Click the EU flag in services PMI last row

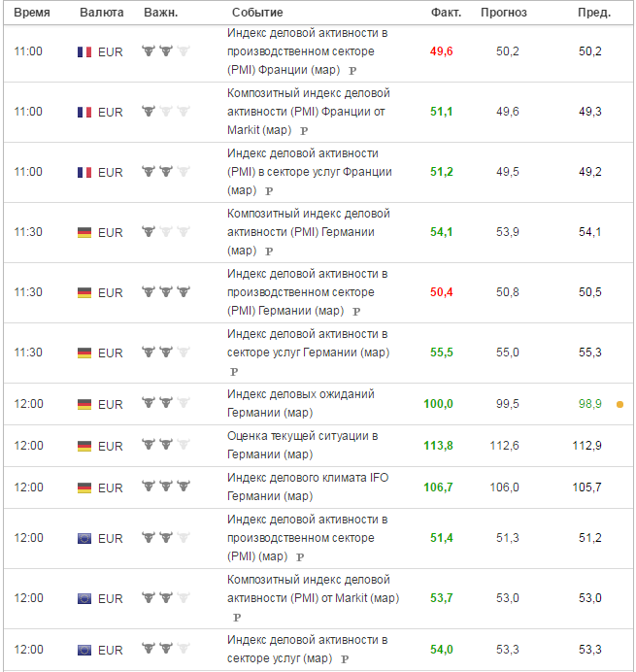click(84, 650)
